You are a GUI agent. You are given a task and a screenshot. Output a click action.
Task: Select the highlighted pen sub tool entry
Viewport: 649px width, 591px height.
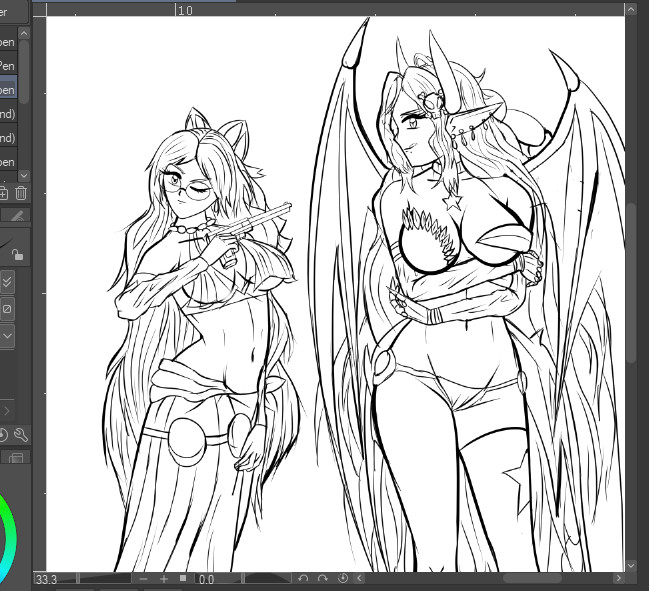point(8,89)
